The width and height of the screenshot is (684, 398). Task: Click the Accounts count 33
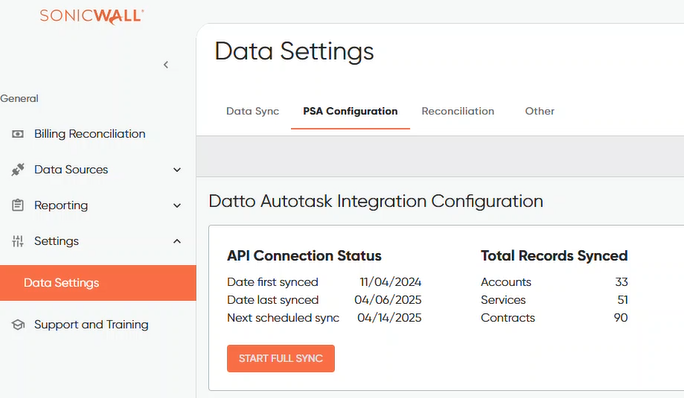click(621, 282)
